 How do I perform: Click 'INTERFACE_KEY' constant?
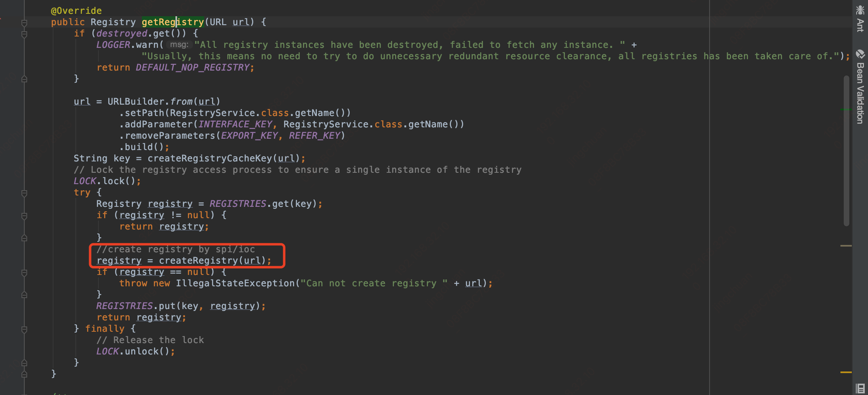point(235,124)
